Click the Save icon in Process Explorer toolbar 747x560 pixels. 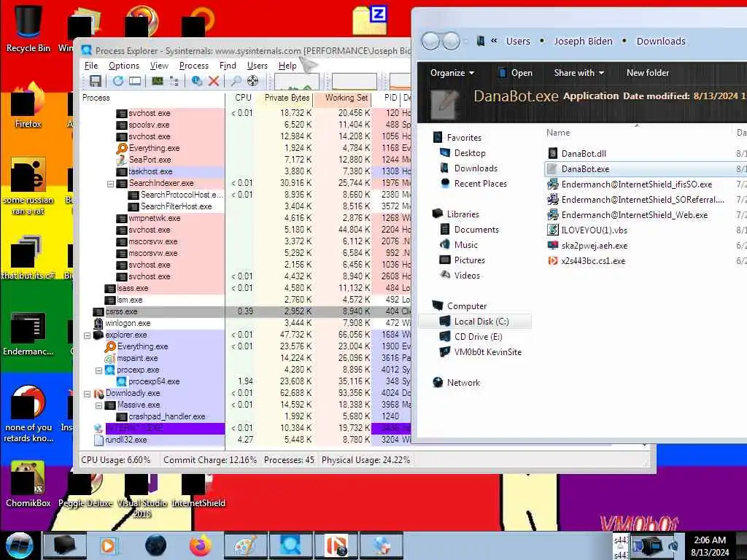96,81
